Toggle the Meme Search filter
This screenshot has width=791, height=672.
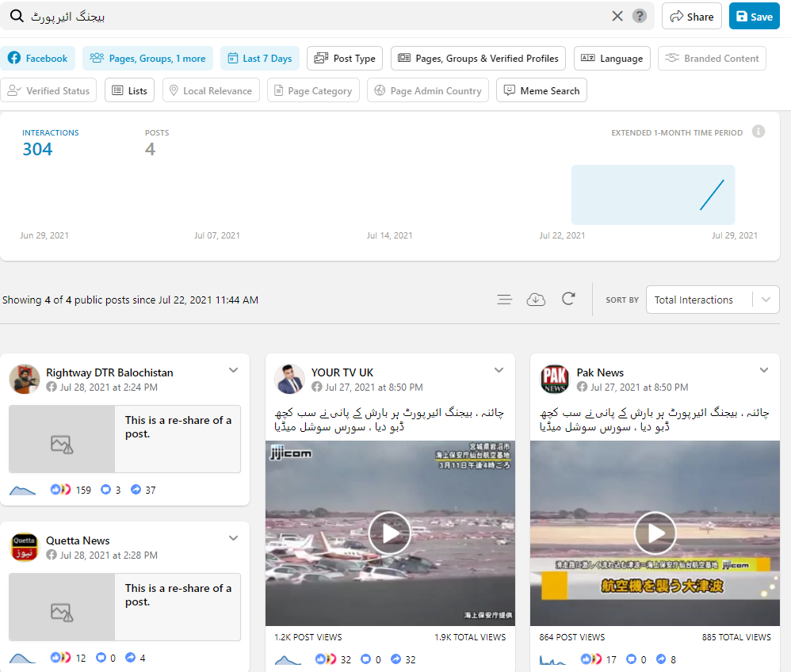click(x=541, y=90)
